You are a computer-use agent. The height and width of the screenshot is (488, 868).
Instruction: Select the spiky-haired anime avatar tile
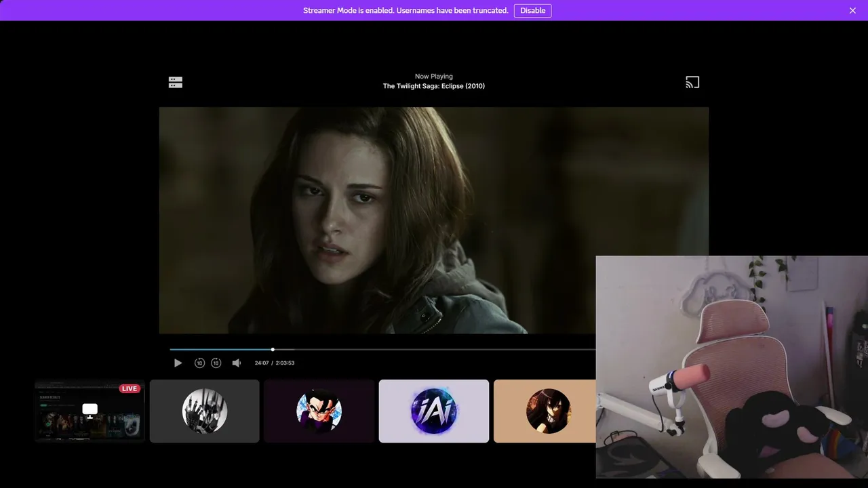click(319, 411)
